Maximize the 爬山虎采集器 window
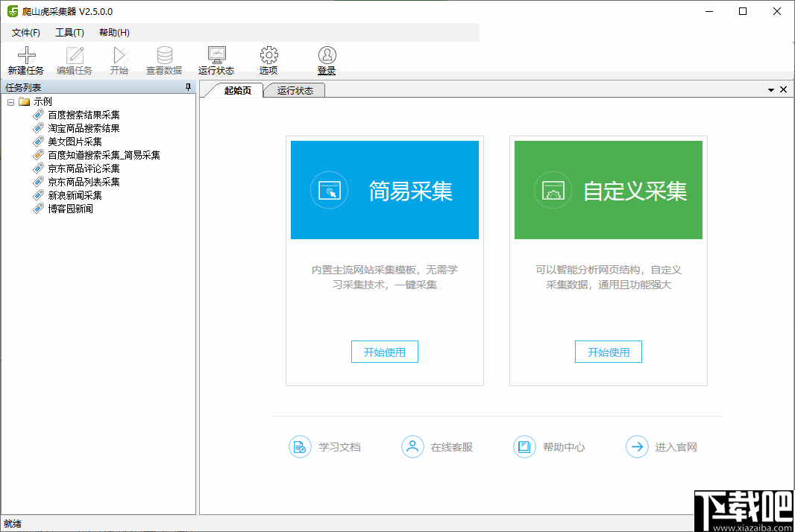The width and height of the screenshot is (795, 532). (743, 11)
